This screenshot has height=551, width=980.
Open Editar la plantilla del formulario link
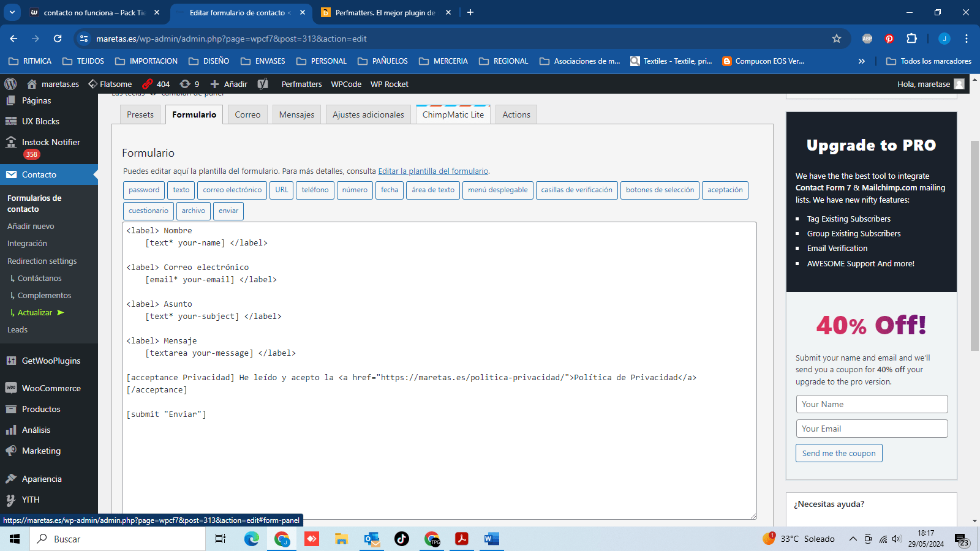[x=433, y=171]
